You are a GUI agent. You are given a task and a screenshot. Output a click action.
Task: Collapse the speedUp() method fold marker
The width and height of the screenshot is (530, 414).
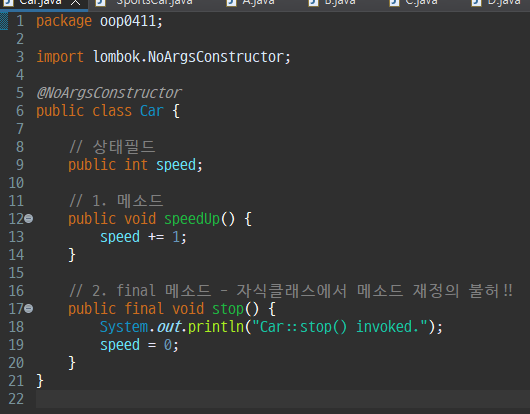click(x=29, y=219)
